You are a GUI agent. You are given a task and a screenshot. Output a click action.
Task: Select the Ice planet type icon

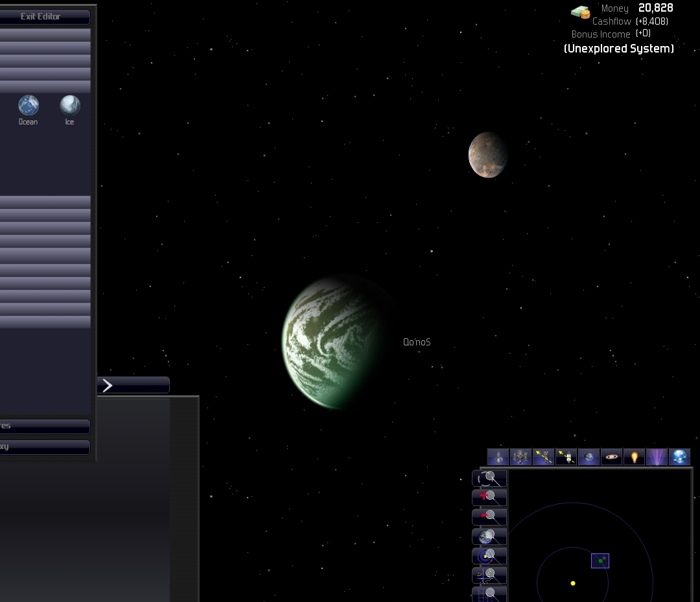(x=70, y=106)
